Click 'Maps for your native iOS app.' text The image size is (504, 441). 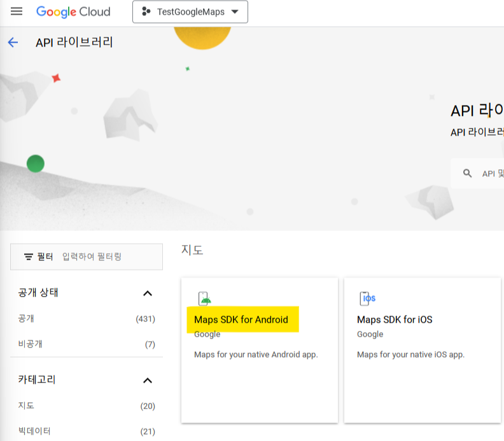click(x=411, y=354)
